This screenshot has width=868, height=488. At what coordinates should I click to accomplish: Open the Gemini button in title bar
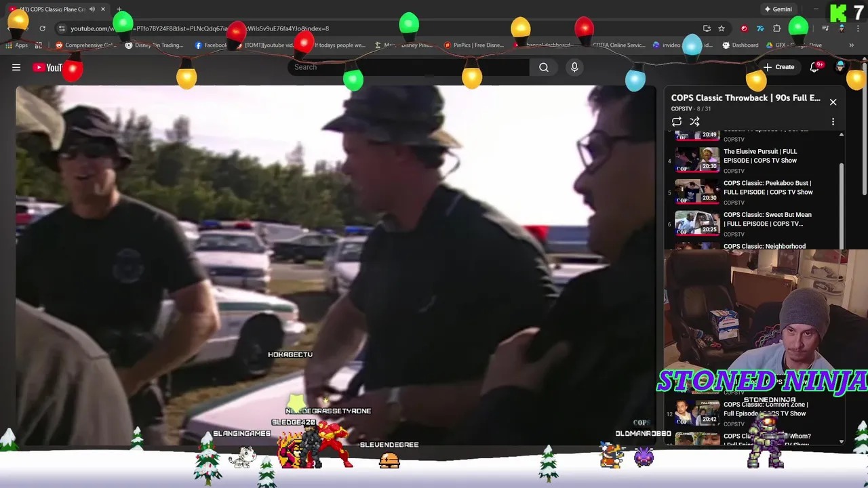778,9
